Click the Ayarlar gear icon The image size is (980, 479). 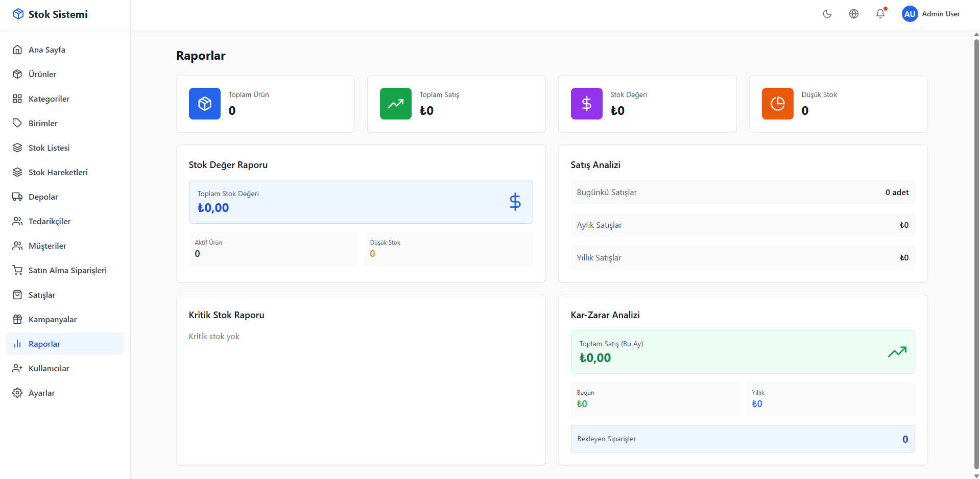pos(17,393)
